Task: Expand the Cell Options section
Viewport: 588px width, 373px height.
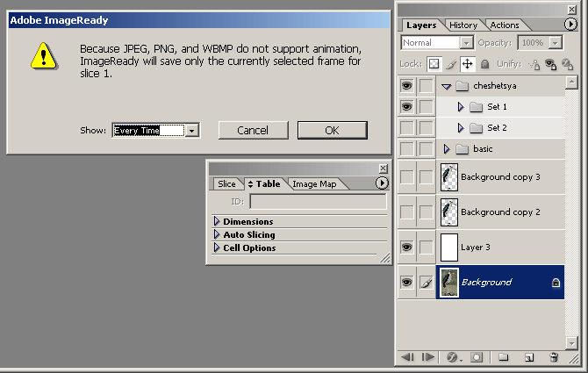Action: pos(217,247)
